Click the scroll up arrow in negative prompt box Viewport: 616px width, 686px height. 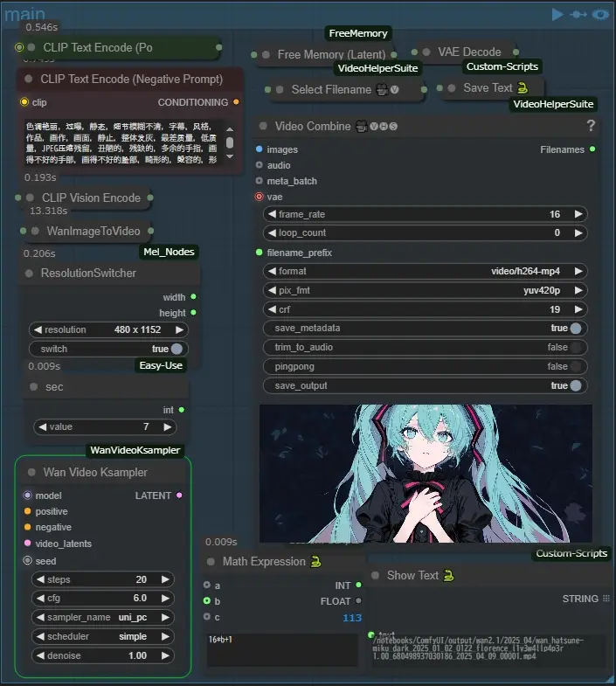(230, 129)
